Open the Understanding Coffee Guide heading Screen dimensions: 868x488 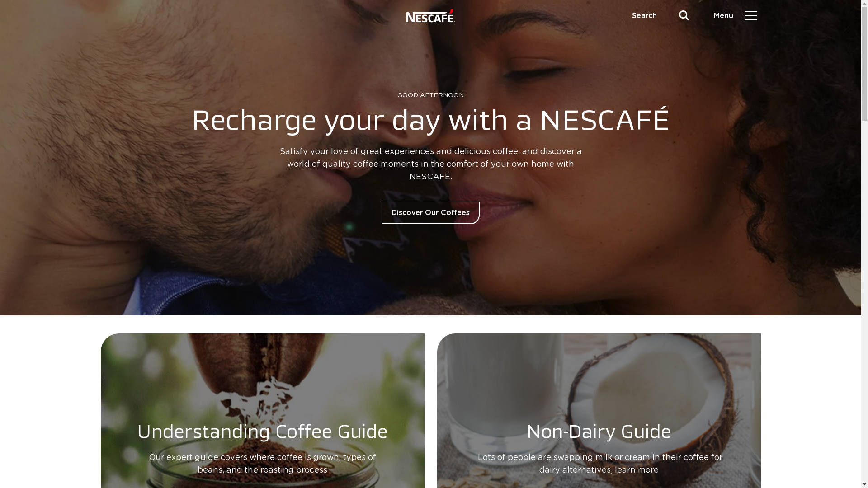click(x=262, y=432)
